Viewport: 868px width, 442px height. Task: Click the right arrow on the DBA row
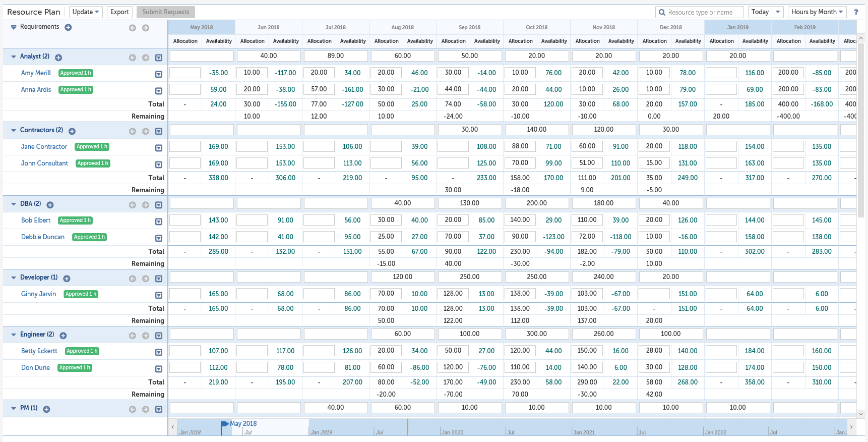click(x=146, y=205)
